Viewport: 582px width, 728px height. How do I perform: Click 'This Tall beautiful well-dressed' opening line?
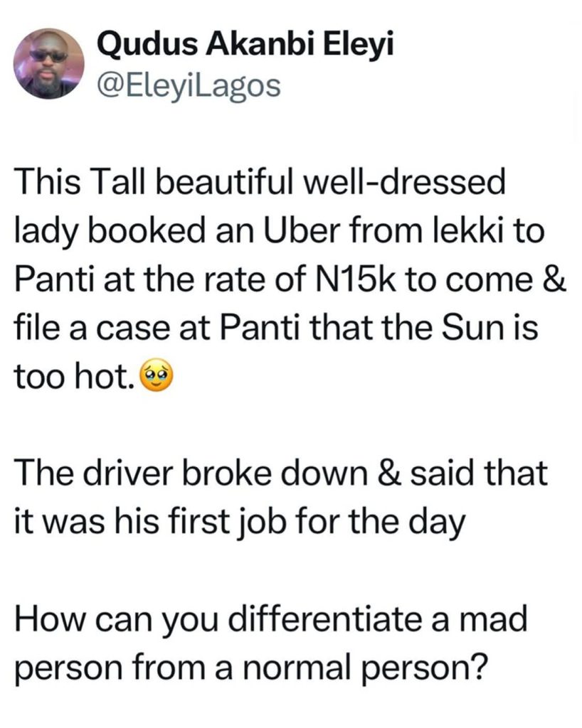tap(260, 183)
